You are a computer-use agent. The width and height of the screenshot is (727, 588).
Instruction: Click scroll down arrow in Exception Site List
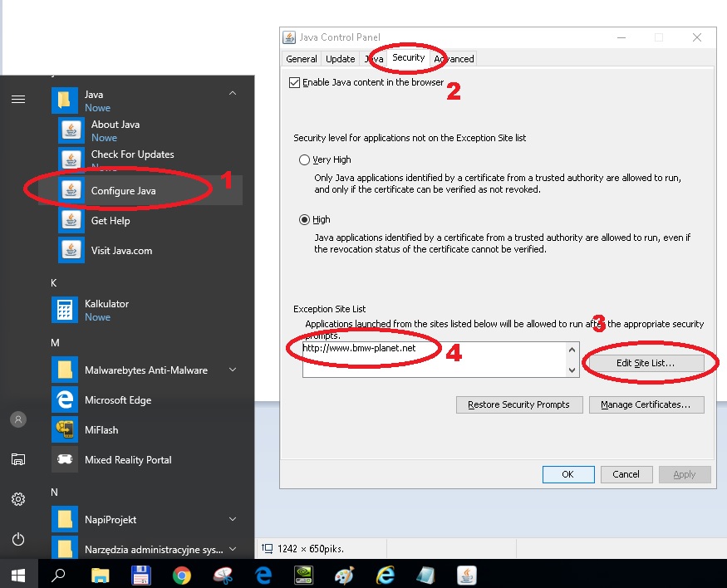coord(572,370)
